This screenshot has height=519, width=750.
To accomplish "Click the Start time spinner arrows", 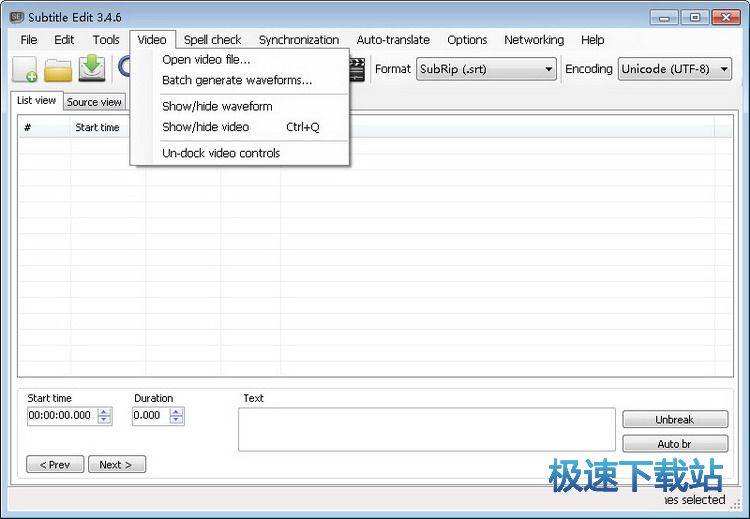I will (104, 415).
